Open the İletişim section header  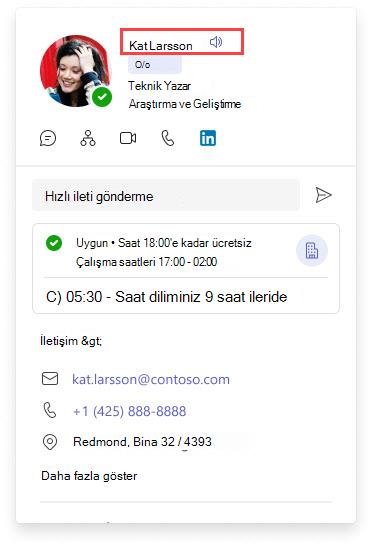pyautogui.click(x=71, y=340)
